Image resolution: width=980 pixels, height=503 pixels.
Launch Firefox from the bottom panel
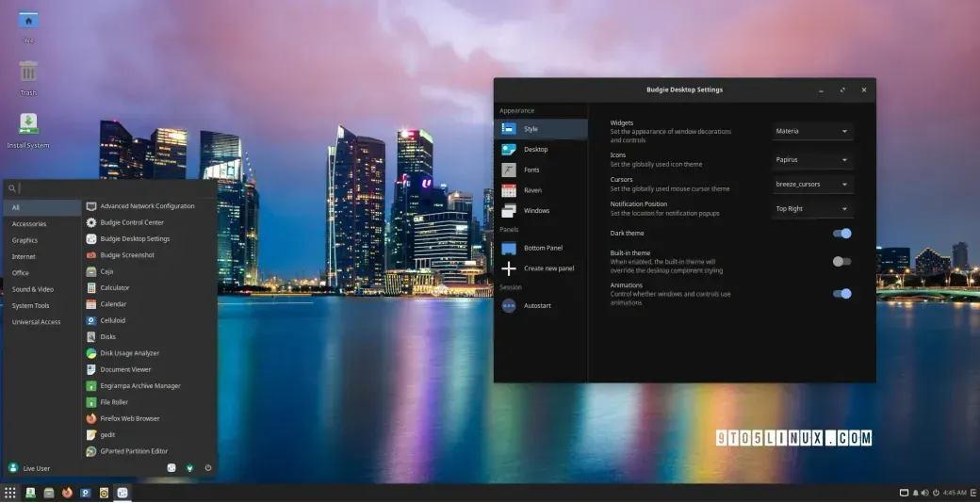coord(67,493)
